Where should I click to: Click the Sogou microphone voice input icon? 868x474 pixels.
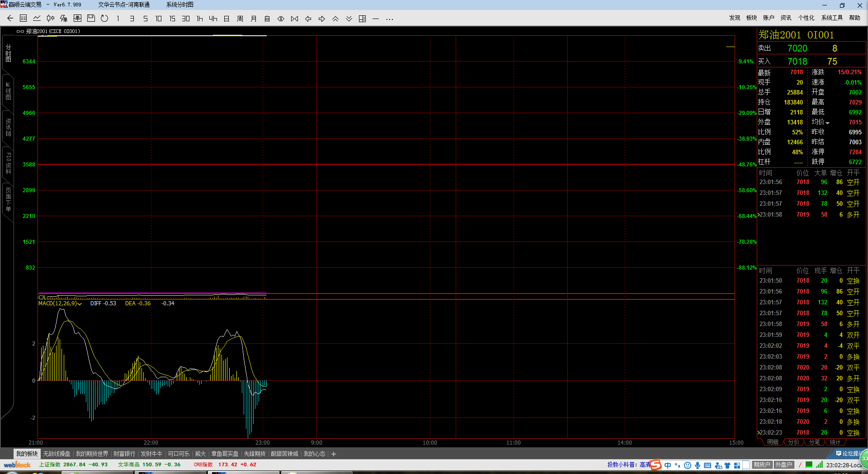(x=698, y=465)
